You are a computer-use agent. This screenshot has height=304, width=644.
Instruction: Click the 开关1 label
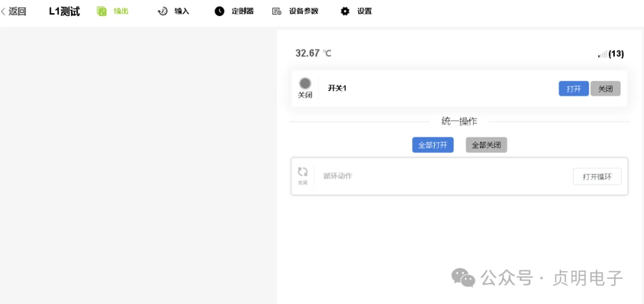tap(337, 88)
